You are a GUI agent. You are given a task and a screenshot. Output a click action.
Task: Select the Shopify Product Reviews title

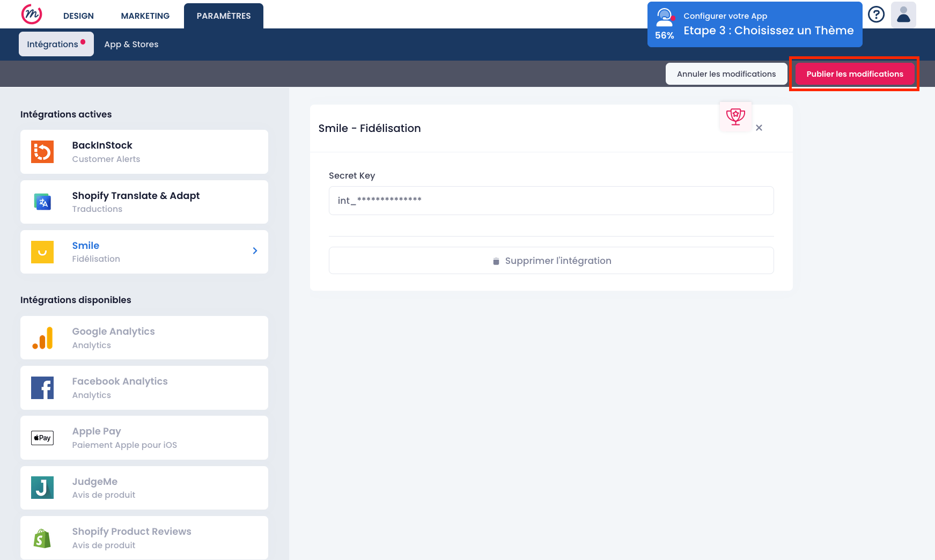132,532
